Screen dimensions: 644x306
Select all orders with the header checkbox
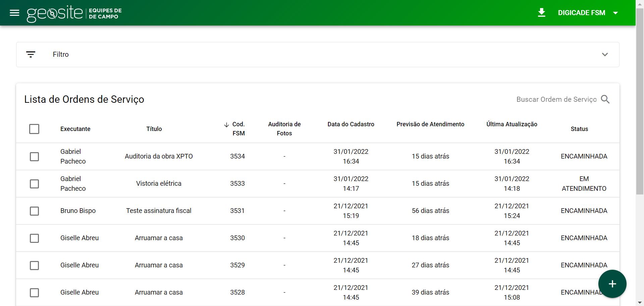click(x=34, y=129)
